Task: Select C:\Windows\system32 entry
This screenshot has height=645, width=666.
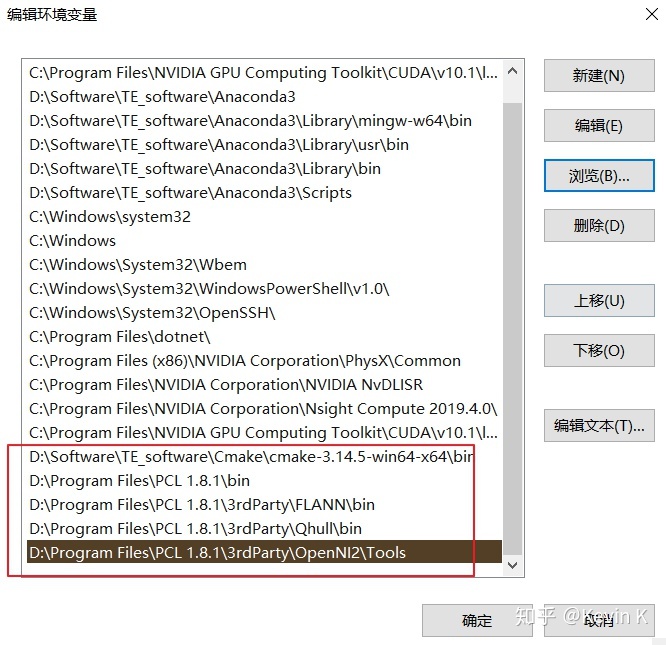Action: [264, 217]
